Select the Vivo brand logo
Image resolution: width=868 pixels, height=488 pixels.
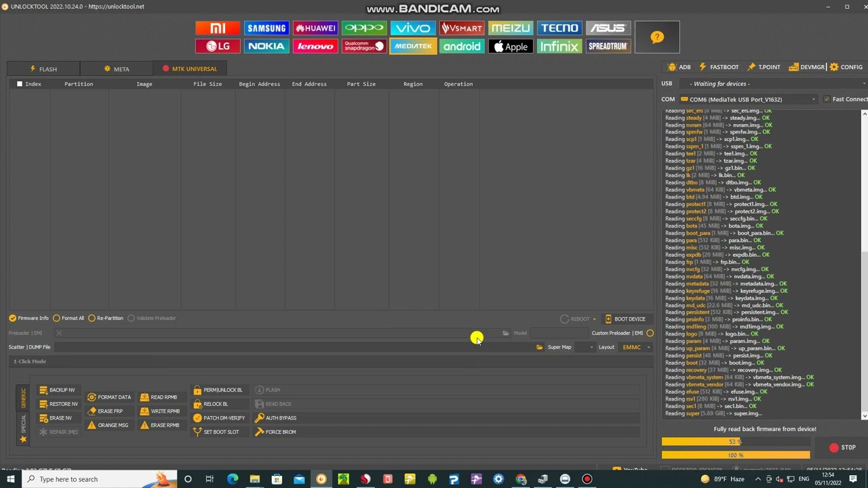(413, 28)
